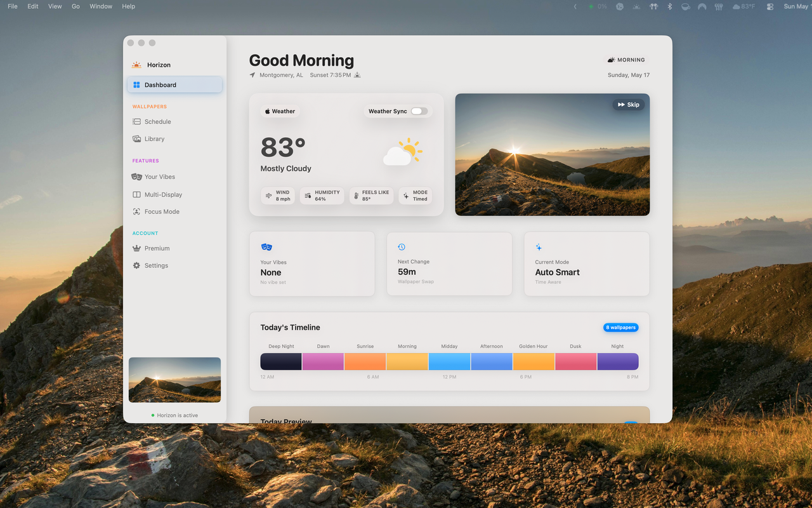Select the Dusk timeline segment
The image size is (812, 508).
click(575, 361)
